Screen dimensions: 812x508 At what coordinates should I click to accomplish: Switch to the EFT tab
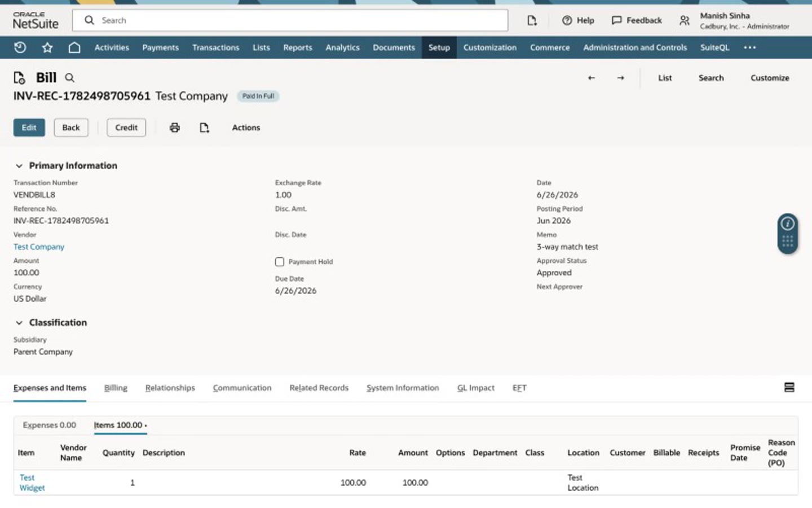519,388
